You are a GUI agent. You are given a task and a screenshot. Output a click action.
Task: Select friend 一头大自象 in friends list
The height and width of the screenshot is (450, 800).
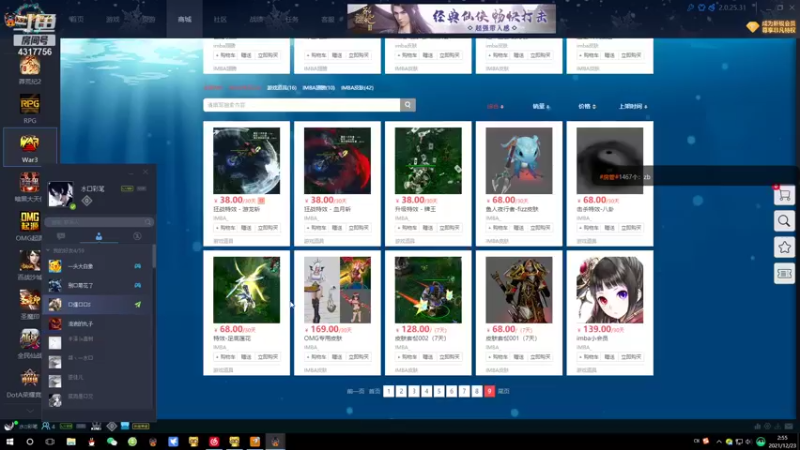97,266
